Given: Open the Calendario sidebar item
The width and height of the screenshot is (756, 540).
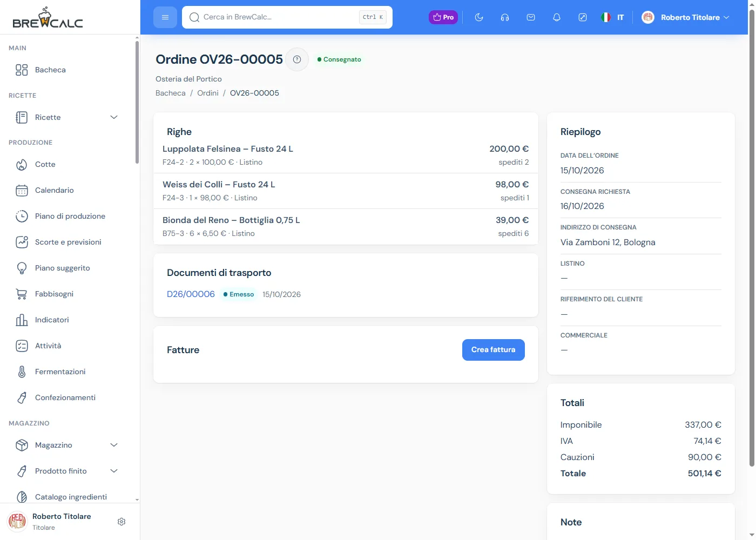Looking at the screenshot, I should pyautogui.click(x=67, y=190).
